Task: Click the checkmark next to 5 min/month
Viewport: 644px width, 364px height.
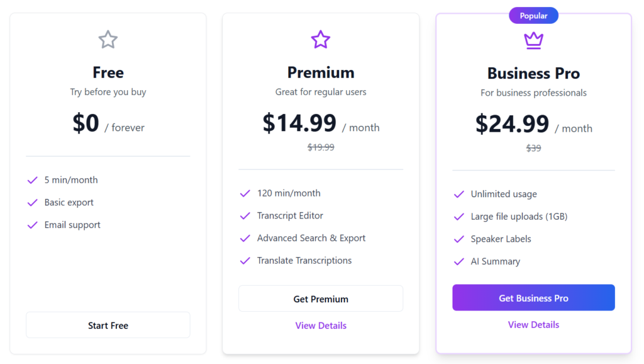Action: tap(33, 180)
